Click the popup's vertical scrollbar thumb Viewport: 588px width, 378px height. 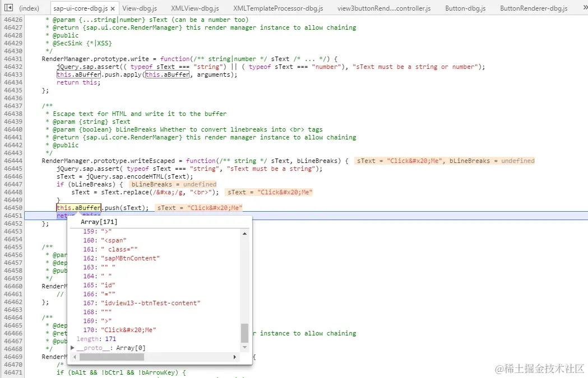[244, 333]
